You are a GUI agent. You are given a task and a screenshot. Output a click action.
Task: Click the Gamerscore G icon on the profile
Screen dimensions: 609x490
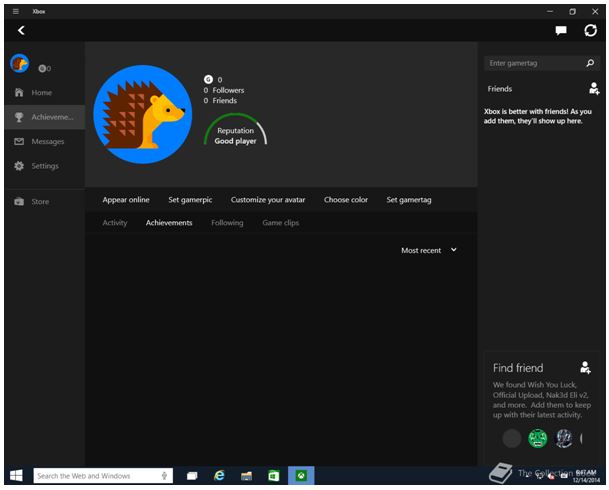tap(208, 79)
